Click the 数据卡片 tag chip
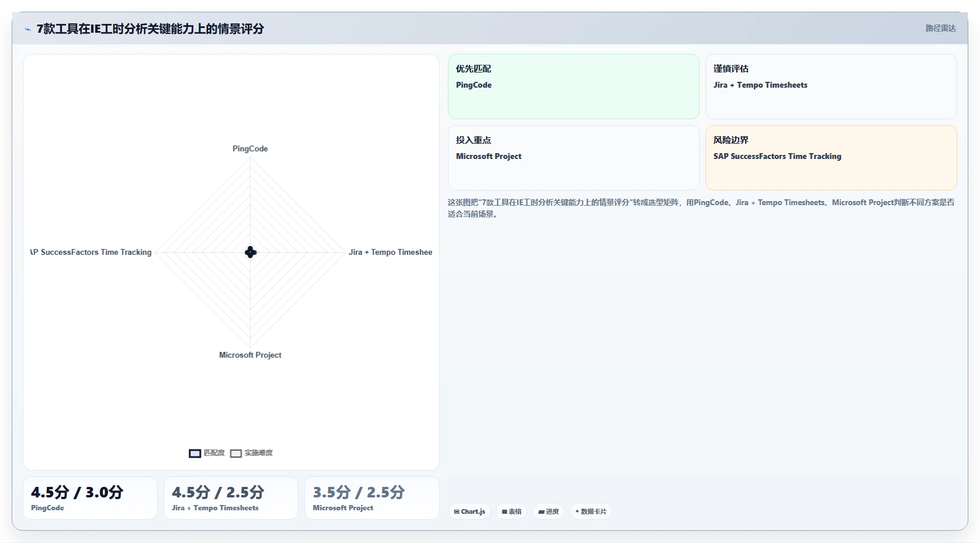Viewport: 980px width, 543px height. pos(590,511)
